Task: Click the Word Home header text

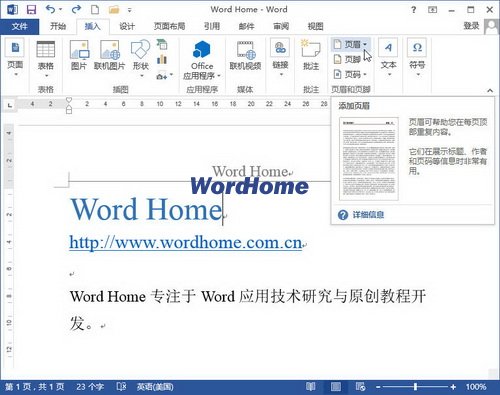Action: pos(250,171)
